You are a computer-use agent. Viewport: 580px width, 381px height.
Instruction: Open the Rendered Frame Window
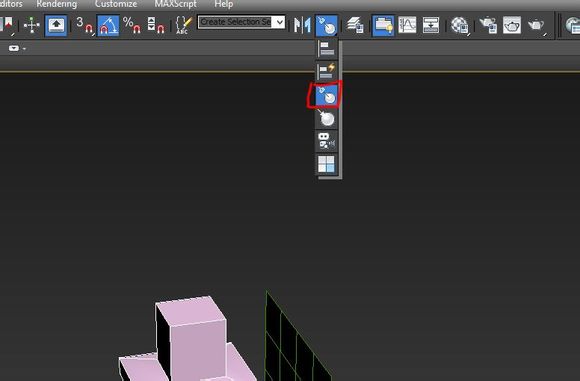pyautogui.click(x=512, y=25)
